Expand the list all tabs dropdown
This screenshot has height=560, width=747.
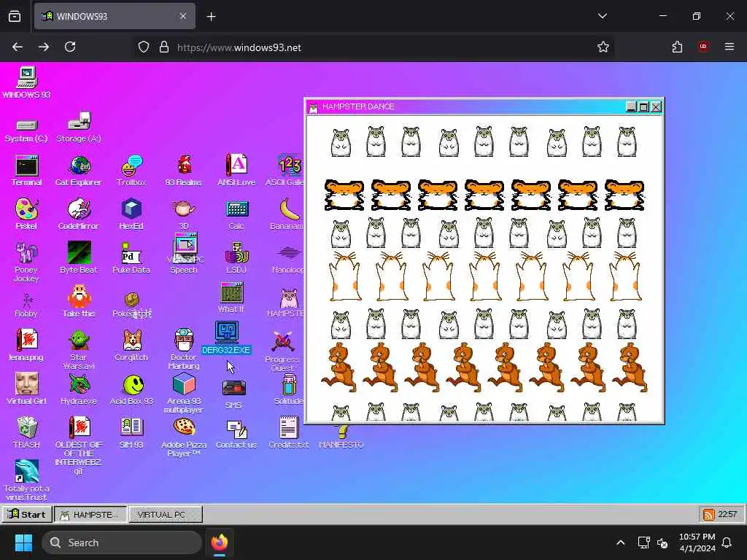pyautogui.click(x=603, y=16)
